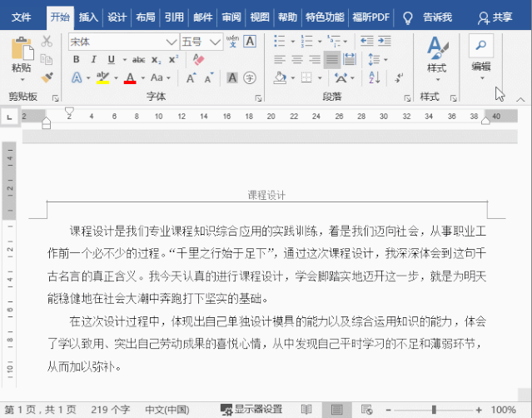532x418 pixels.
Task: Open font color dropdown arrow
Action: click(x=143, y=78)
